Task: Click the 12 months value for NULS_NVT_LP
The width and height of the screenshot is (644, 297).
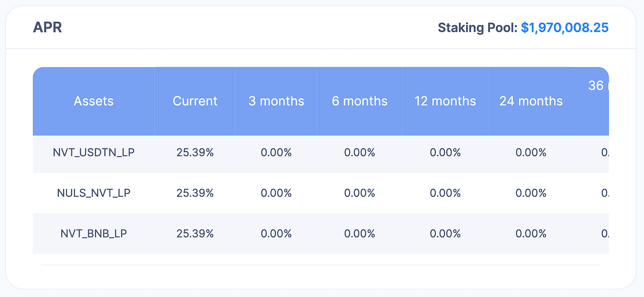Action: click(x=445, y=193)
